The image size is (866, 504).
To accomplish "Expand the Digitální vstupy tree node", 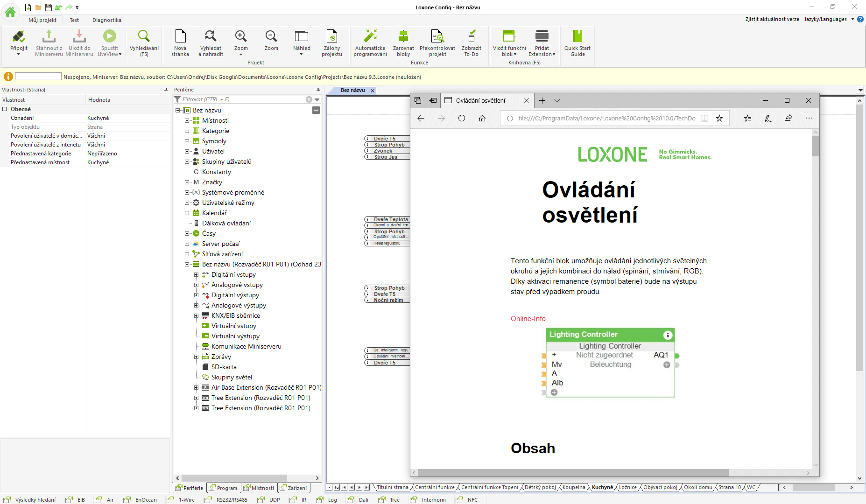I will point(197,274).
